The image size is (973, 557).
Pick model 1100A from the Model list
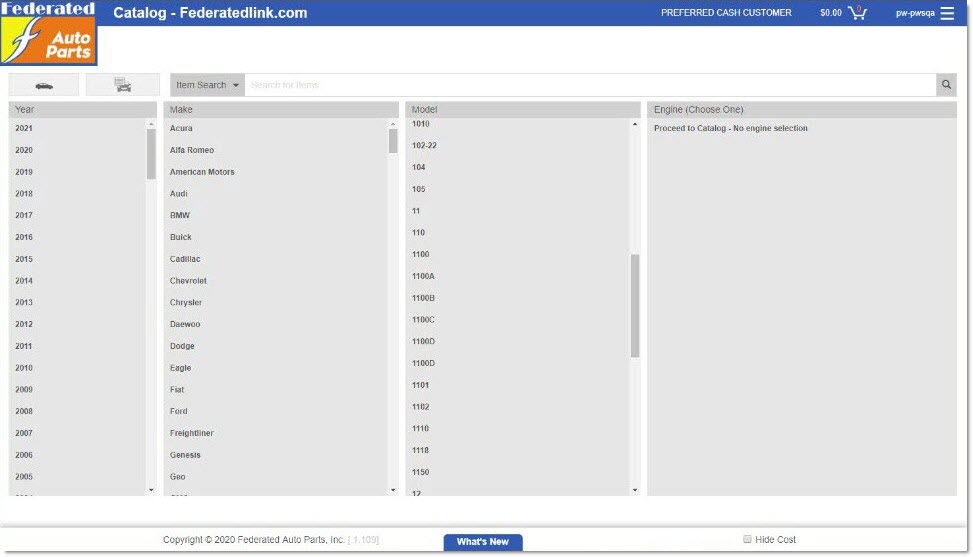coord(423,276)
